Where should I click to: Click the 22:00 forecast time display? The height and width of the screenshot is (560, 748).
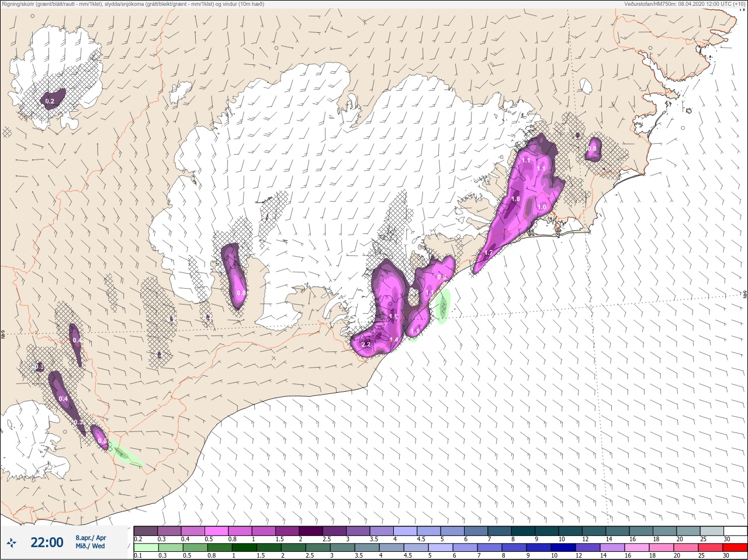coord(47,542)
